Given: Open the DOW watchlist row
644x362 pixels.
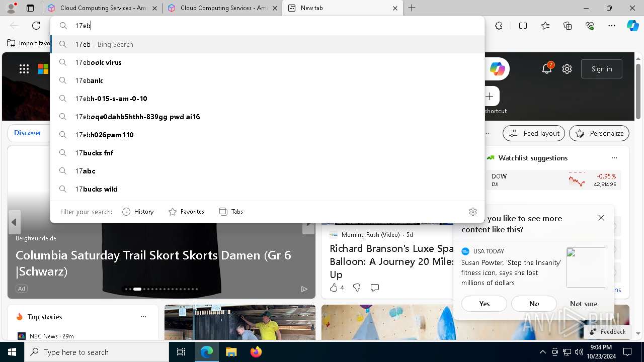Looking at the screenshot, I should coord(553,180).
